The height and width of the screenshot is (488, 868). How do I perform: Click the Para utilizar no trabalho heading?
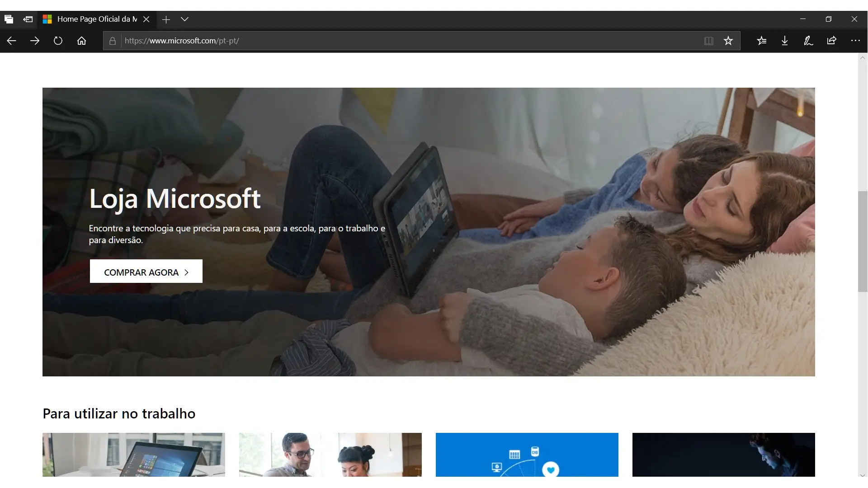[x=119, y=413]
